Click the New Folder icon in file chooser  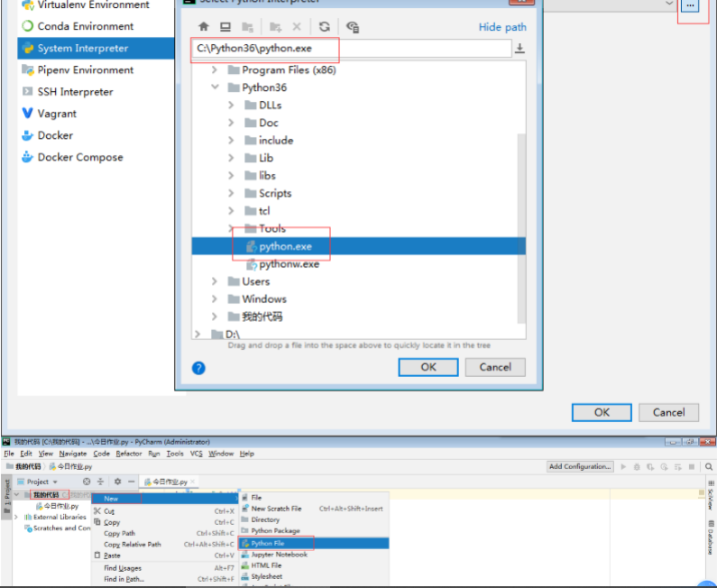click(x=275, y=27)
